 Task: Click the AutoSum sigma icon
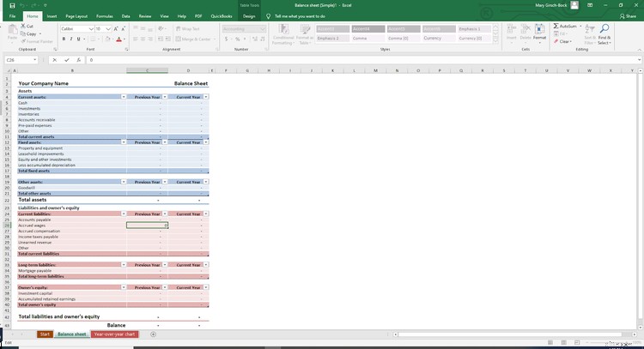pos(556,26)
